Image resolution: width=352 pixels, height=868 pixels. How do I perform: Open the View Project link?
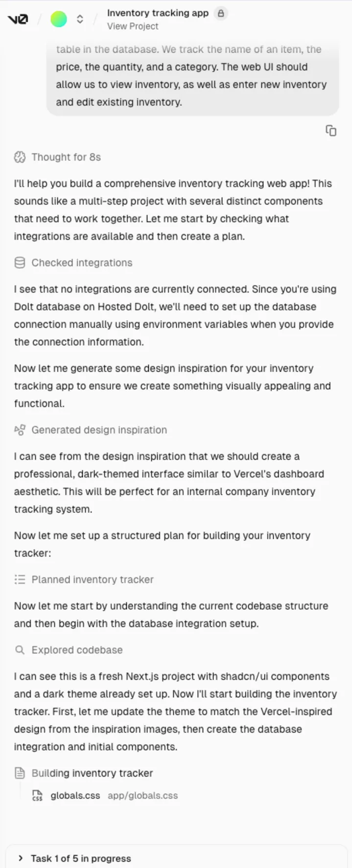click(x=132, y=26)
